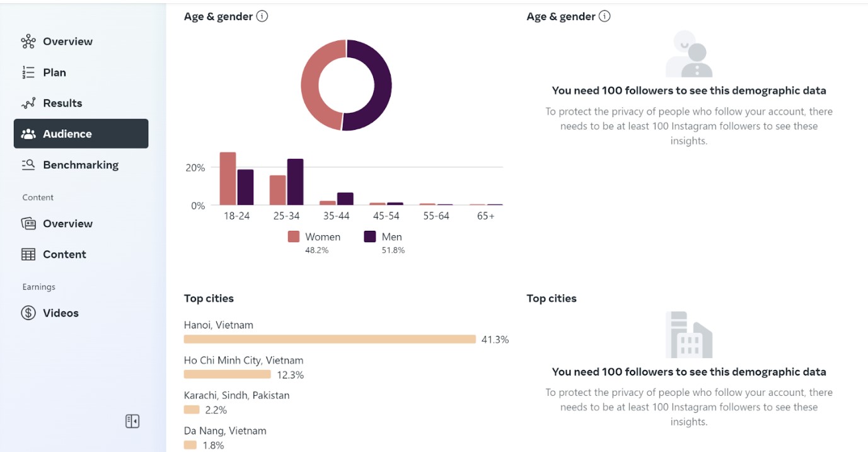Screen dimensions: 868x452
Task: Click the Ho Chi Minh City bar
Action: 227,374
